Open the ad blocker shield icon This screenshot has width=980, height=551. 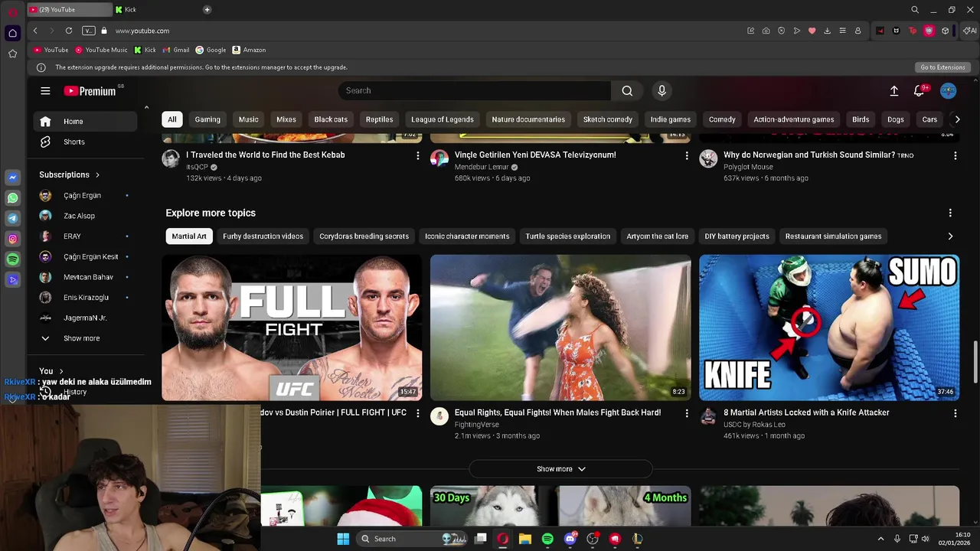(x=781, y=31)
